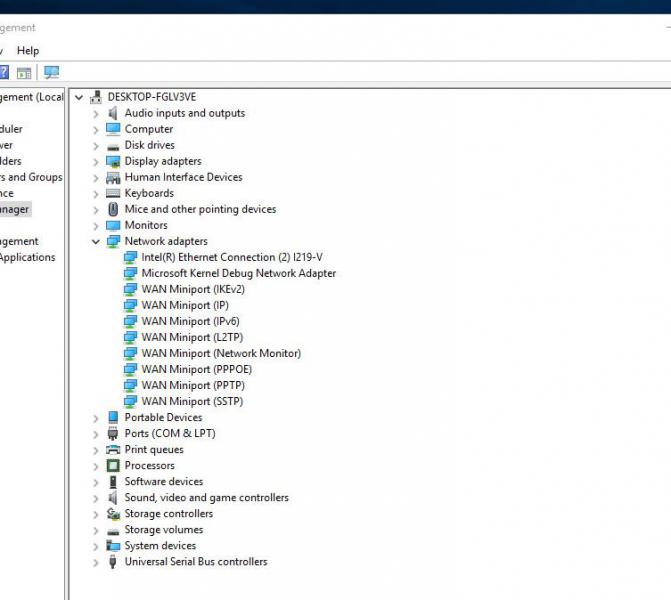Click the Processors category icon
The image size is (671, 600).
coord(113,465)
